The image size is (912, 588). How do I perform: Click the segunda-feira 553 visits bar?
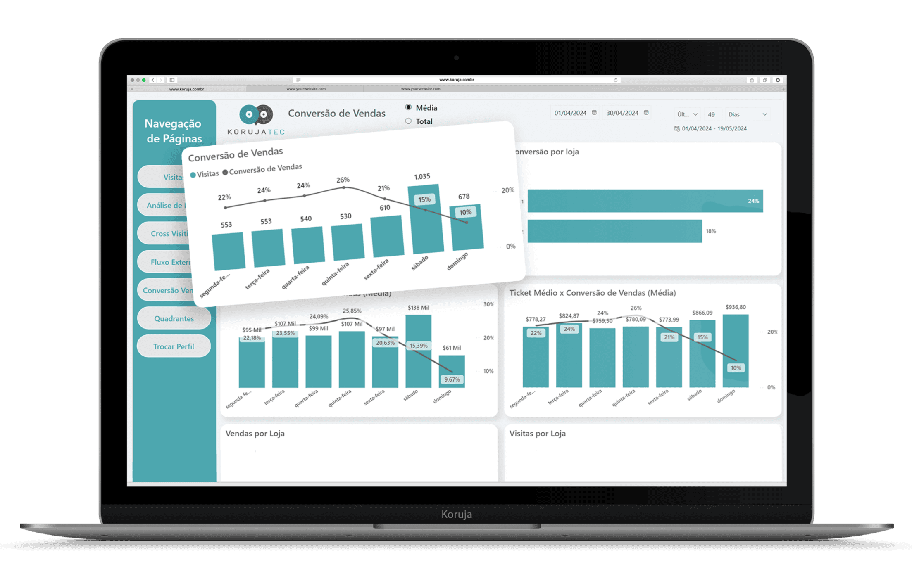click(228, 251)
